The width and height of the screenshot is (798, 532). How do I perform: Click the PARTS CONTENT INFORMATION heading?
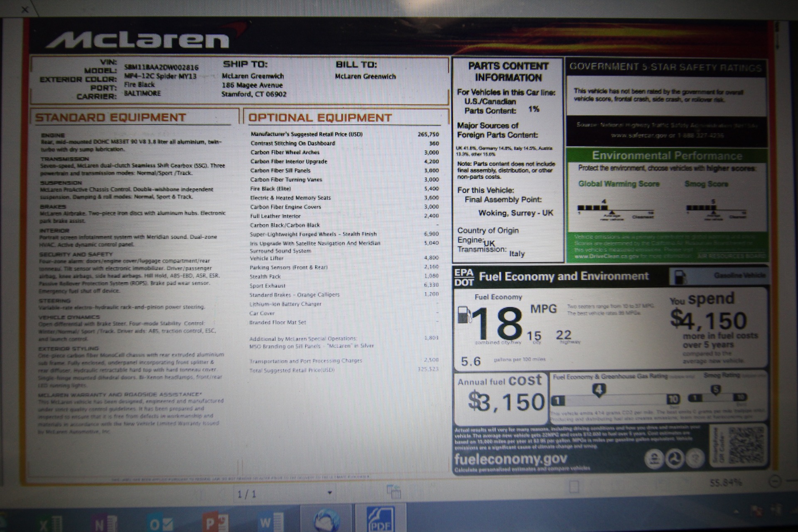[508, 72]
